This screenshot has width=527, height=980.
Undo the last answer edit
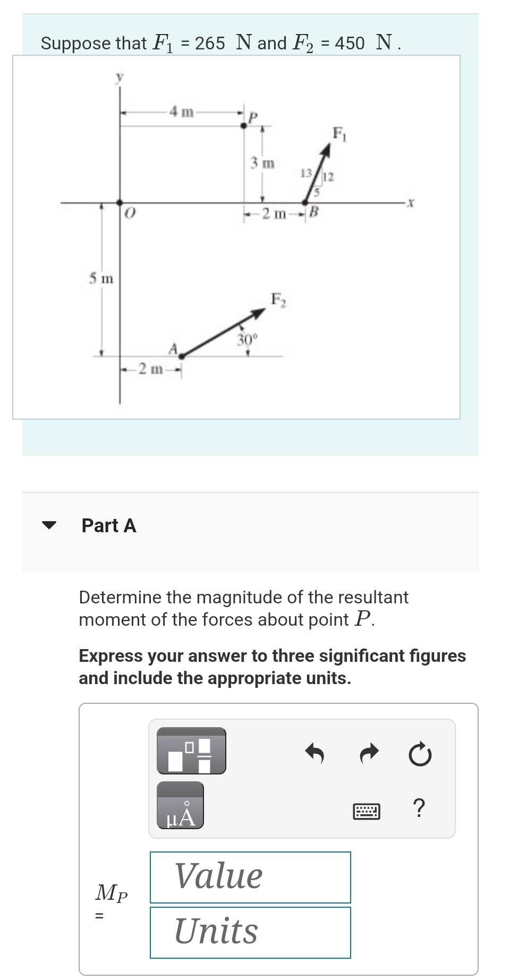[316, 752]
